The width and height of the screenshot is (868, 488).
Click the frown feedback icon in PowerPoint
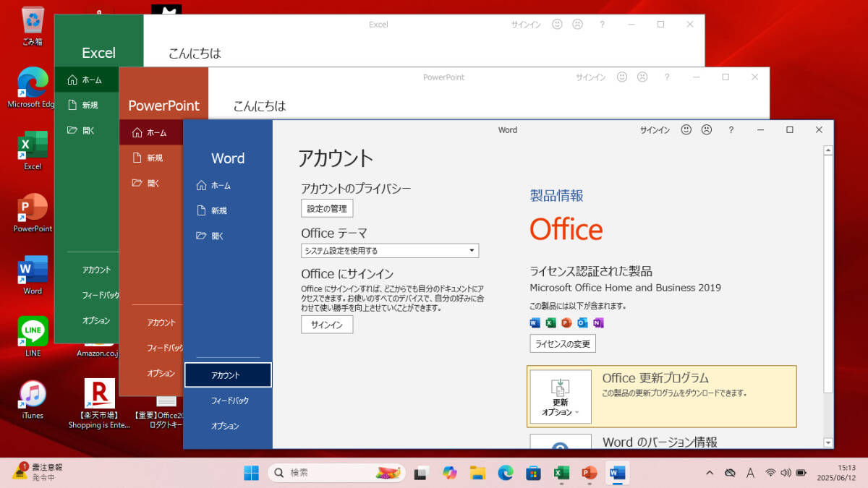(x=642, y=77)
